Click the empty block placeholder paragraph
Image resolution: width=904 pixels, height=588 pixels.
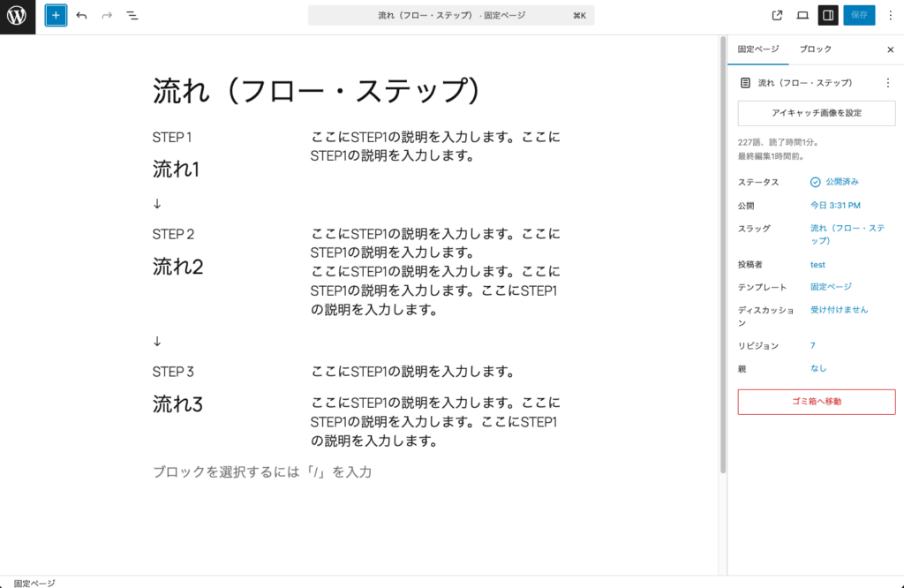[262, 472]
